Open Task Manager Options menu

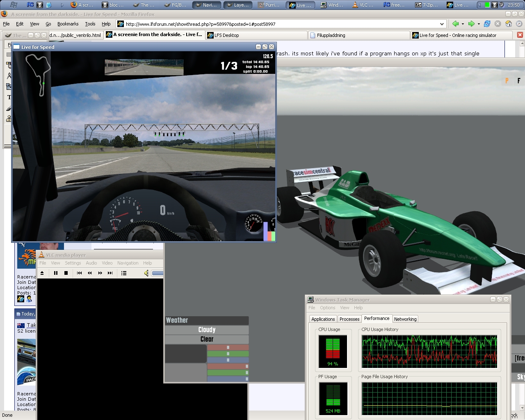(x=328, y=308)
